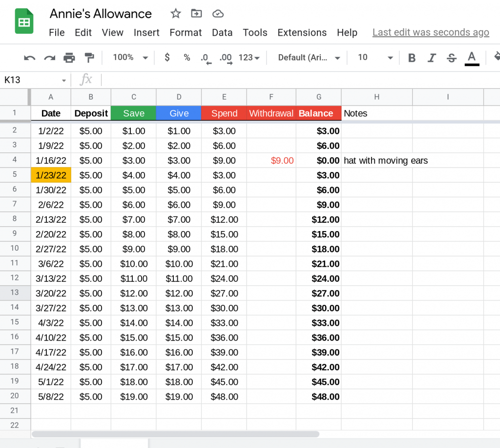
Task: Select the red Spend header cell
Action: coord(224,113)
